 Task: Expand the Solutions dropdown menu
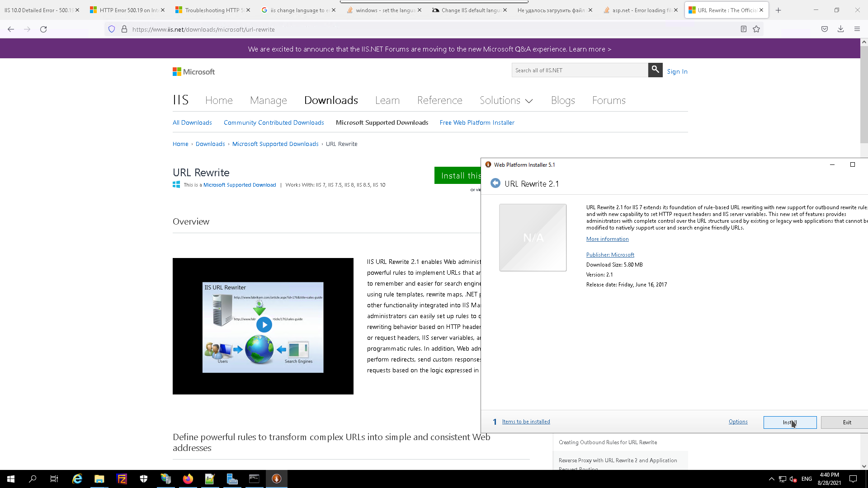[x=506, y=100]
